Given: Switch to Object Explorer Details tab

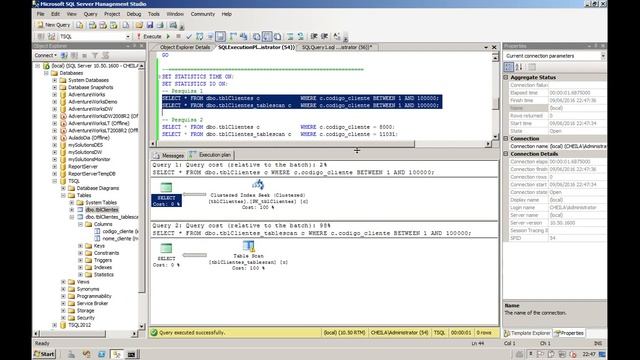Looking at the screenshot, I should click(184, 47).
